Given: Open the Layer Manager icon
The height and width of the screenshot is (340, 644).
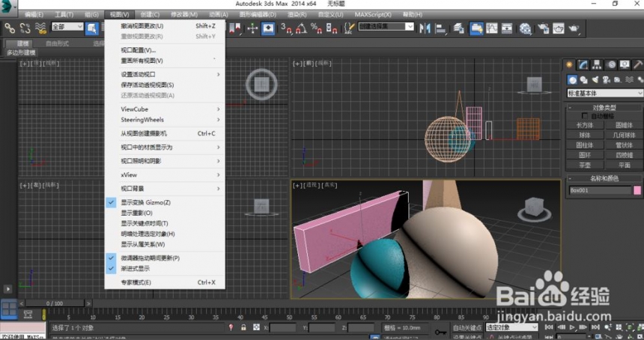Looking at the screenshot, I should pos(459,28).
